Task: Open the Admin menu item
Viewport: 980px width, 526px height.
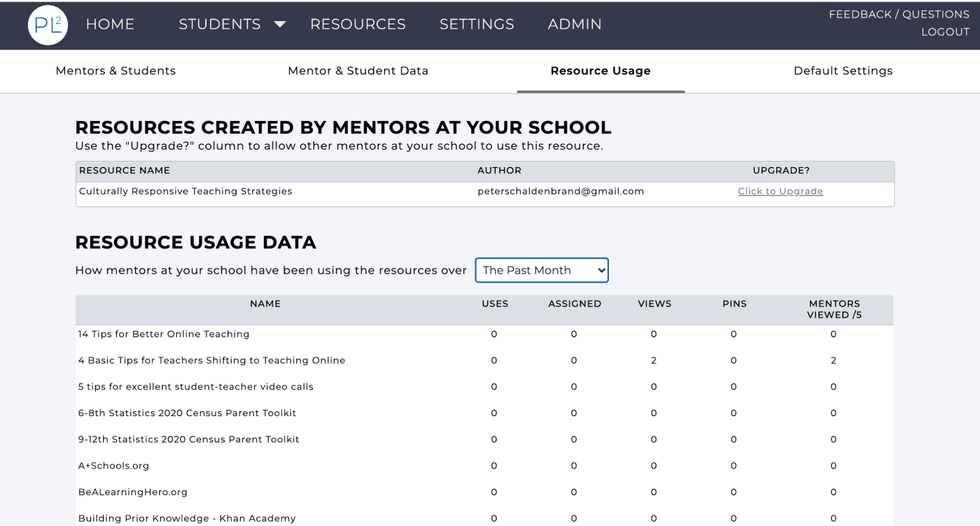Action: point(575,24)
